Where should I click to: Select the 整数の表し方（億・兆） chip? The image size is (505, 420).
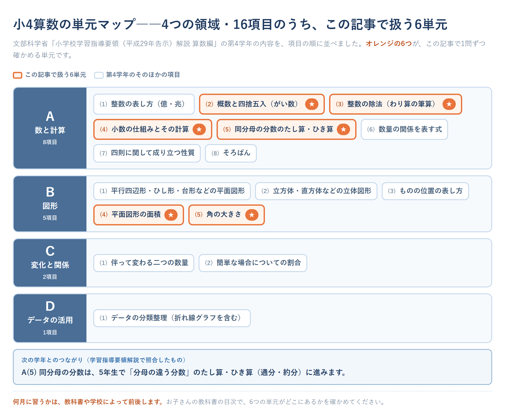tap(144, 104)
